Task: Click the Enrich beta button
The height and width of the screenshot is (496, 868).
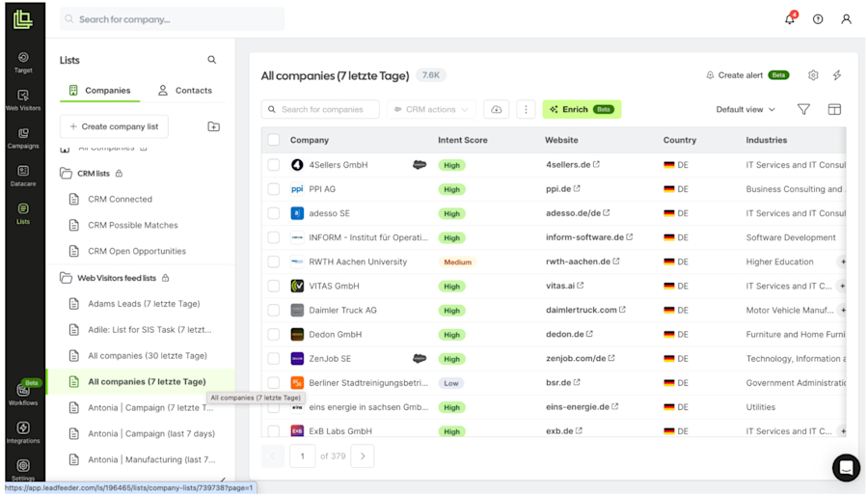Action: (582, 110)
